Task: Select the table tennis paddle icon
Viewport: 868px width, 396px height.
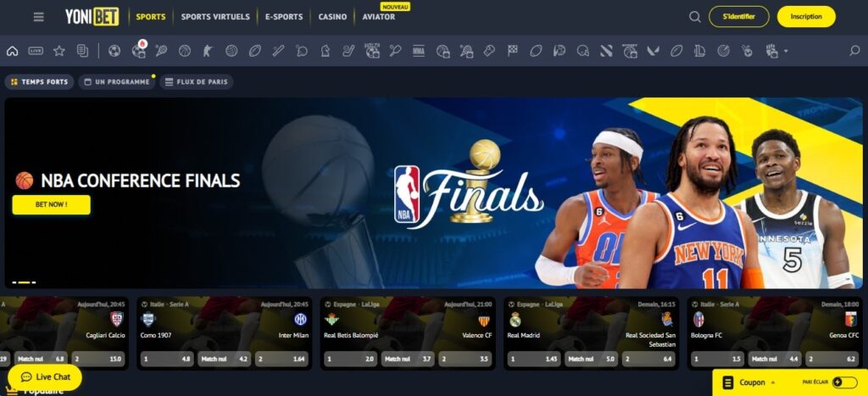Action: tap(302, 51)
